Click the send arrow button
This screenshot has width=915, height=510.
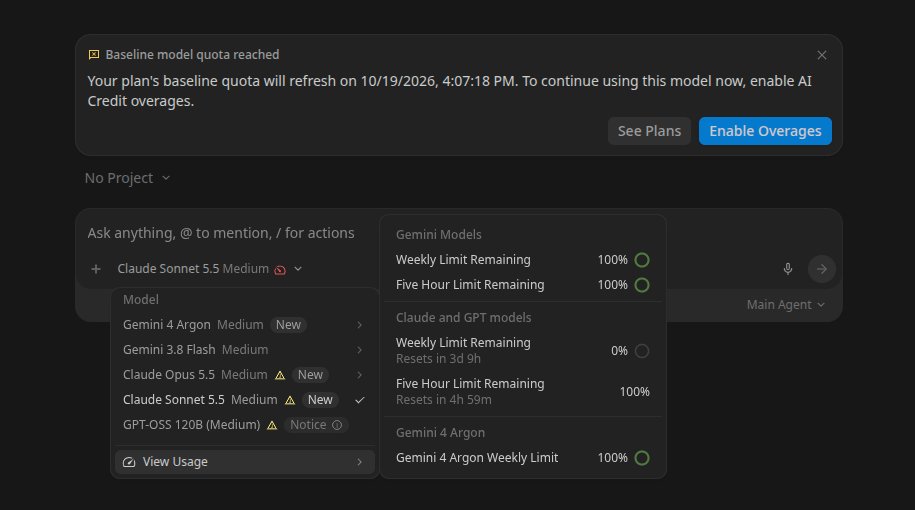point(822,269)
